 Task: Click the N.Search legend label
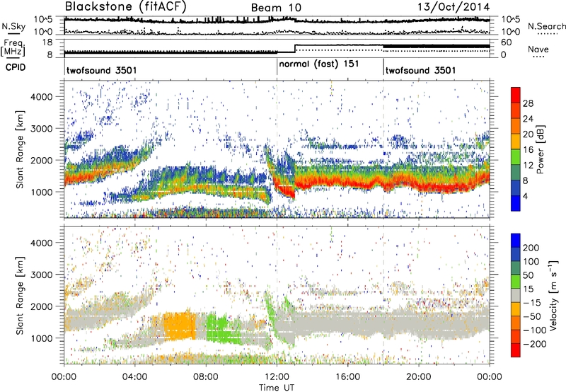coord(547,26)
